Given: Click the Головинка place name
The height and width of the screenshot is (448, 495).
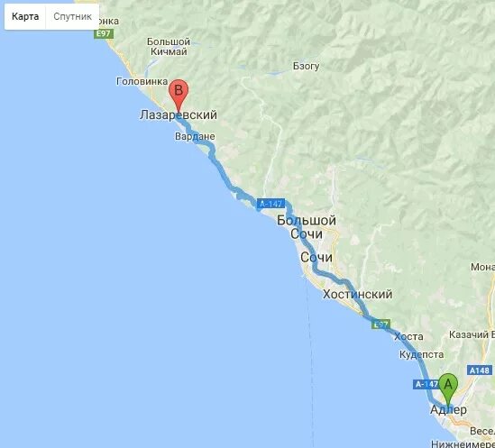Looking at the screenshot, I should coord(142,81).
